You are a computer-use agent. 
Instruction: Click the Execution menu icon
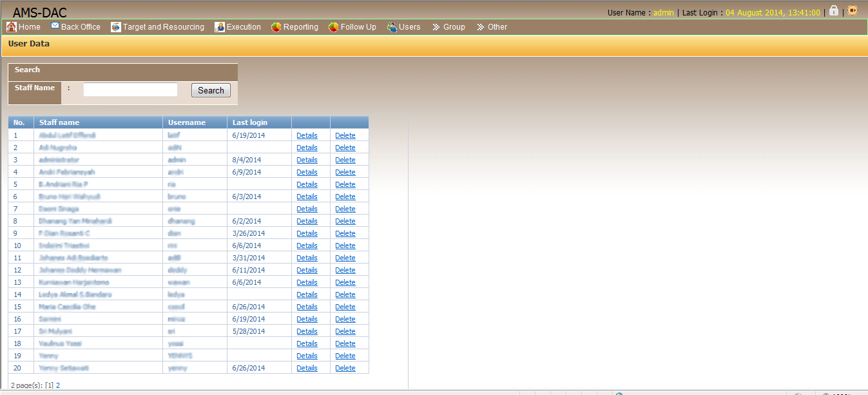pyautogui.click(x=220, y=27)
